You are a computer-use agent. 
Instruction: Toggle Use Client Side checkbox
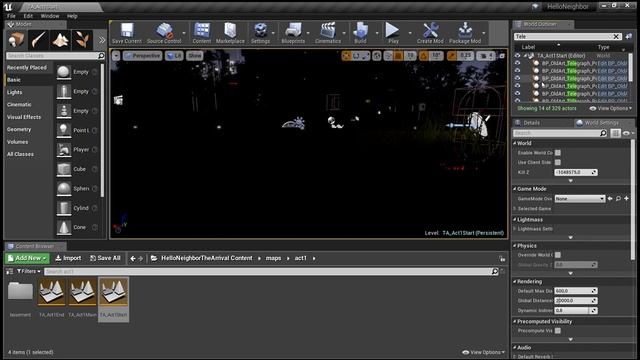(x=558, y=162)
